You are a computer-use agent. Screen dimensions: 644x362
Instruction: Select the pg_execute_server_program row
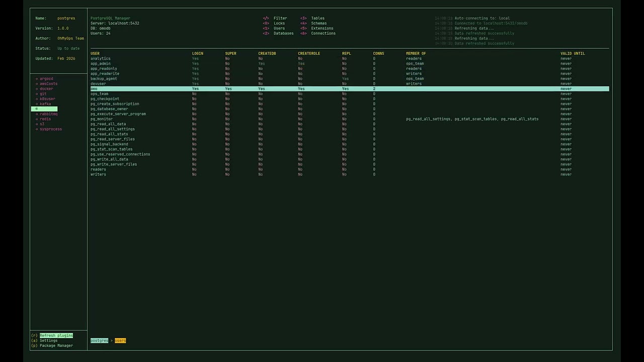point(350,114)
